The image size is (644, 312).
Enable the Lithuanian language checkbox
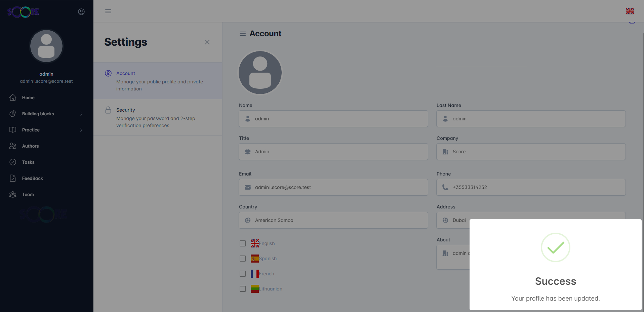click(x=243, y=289)
